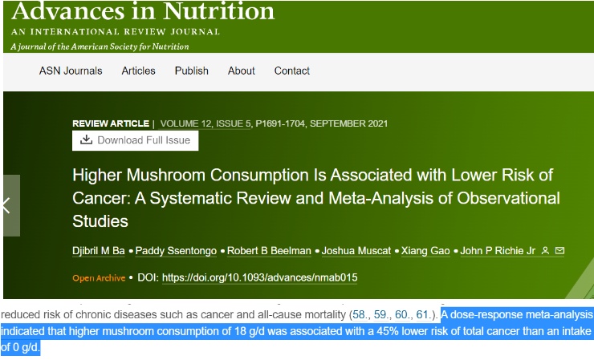Open the Volume 12, Issue 5 link
The width and height of the screenshot is (594, 364).
click(205, 123)
